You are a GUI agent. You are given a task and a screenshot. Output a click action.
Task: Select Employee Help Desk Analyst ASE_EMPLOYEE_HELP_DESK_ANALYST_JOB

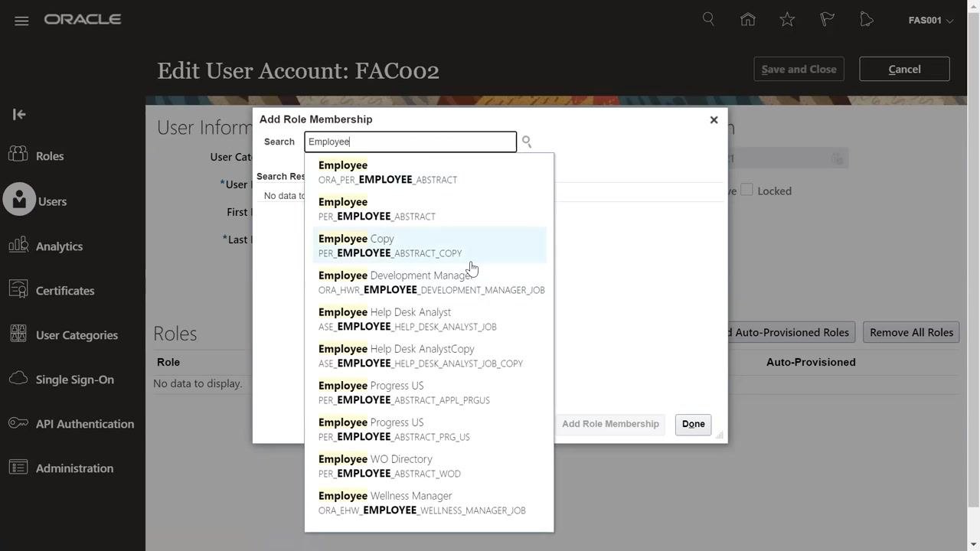coord(429,319)
